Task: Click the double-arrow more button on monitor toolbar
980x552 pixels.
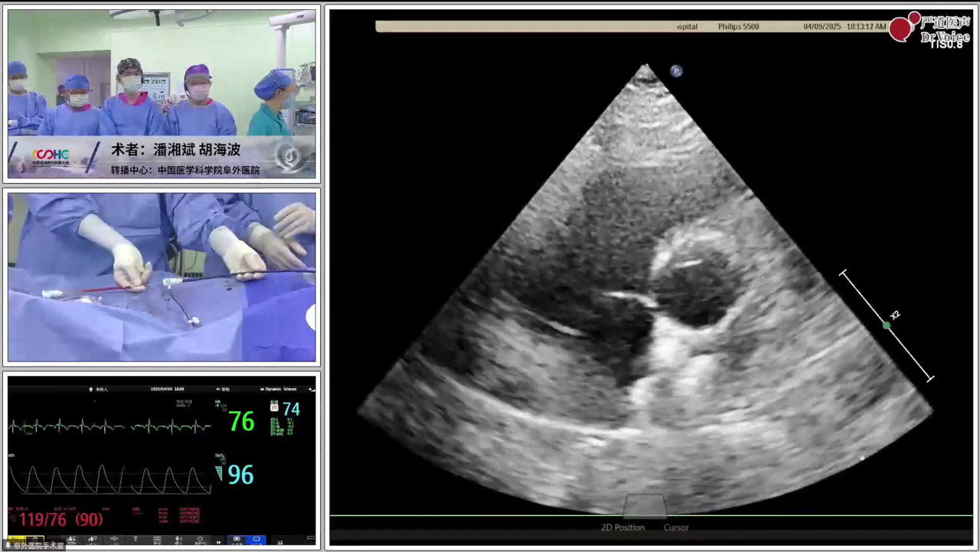Action: pos(218,541)
